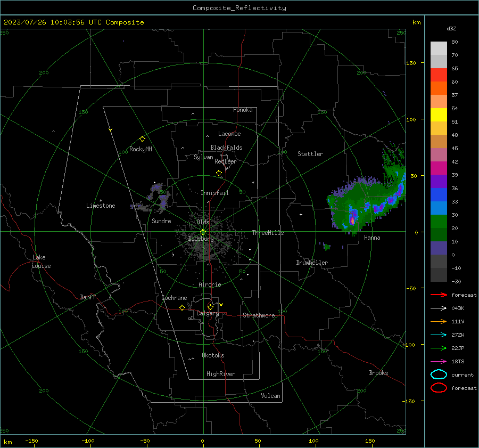Click the HighRiver label

click(x=221, y=374)
